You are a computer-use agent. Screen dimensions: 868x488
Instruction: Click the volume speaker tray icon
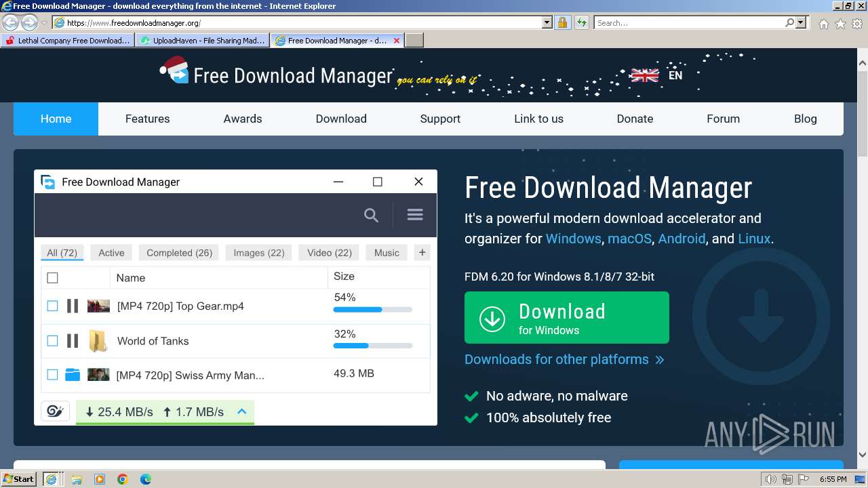point(771,479)
